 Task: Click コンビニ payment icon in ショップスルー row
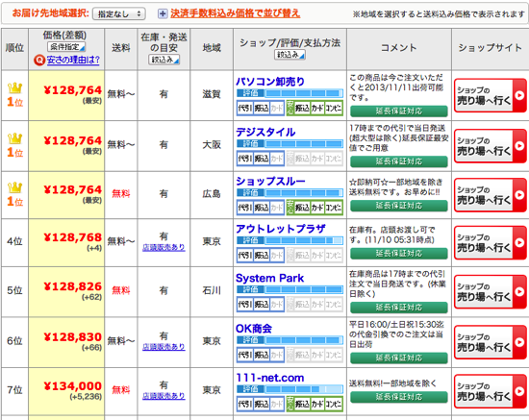(x=334, y=208)
